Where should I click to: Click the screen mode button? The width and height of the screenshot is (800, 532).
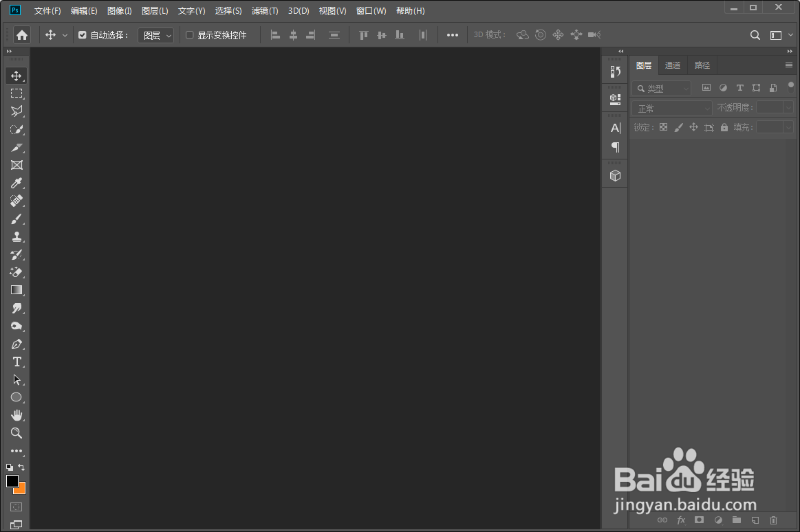click(17, 524)
